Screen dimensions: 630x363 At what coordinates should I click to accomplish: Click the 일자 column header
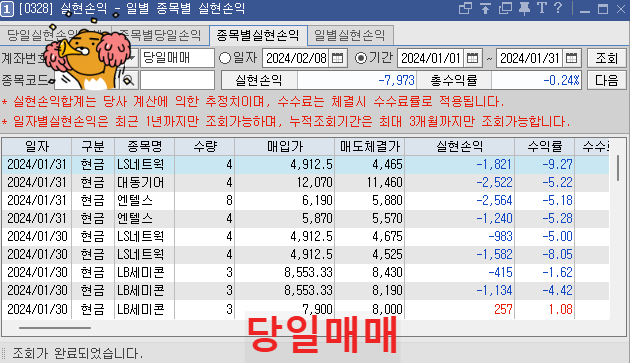click(x=37, y=147)
